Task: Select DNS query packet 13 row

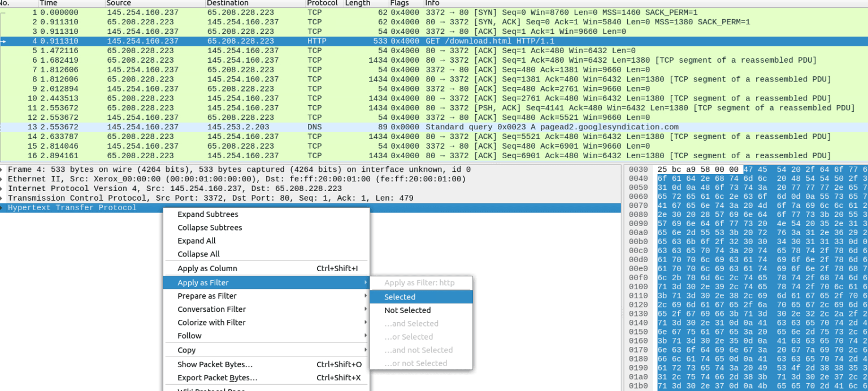Action: [434, 127]
